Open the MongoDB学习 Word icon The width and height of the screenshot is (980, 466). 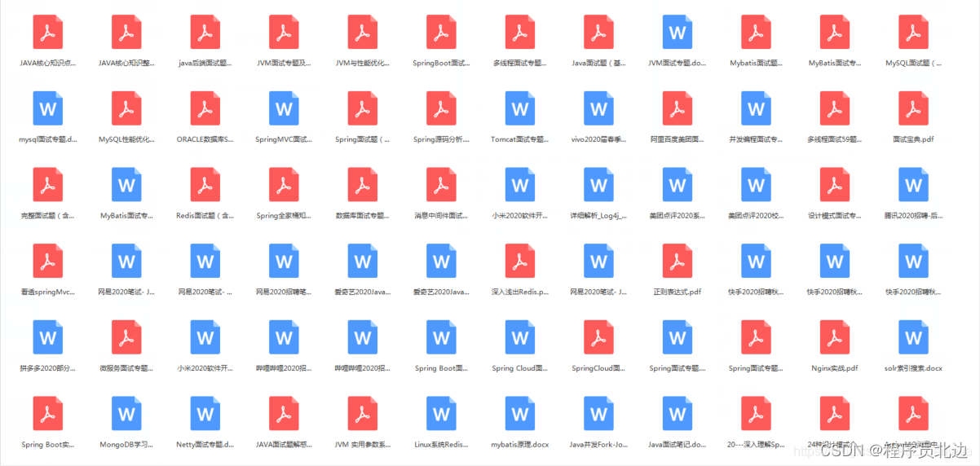(x=126, y=413)
